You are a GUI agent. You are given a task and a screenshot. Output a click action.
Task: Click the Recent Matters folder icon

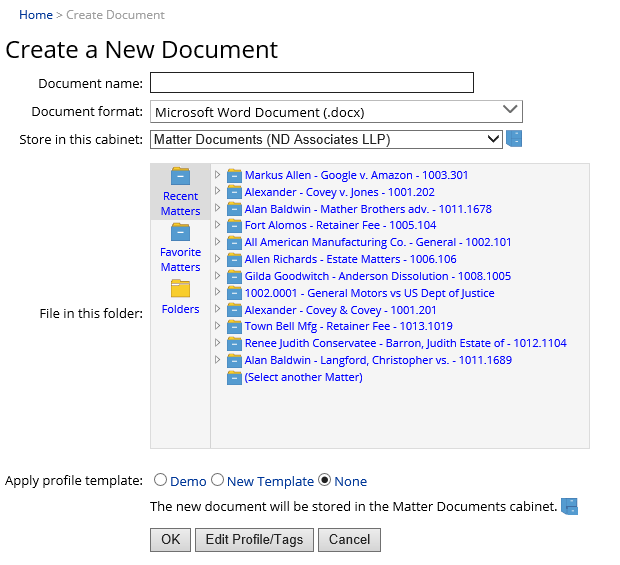180,177
